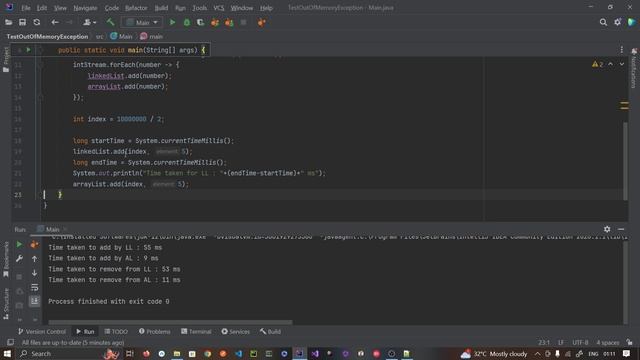Toggle tool window bars icon bottom left

[x=10, y=342]
